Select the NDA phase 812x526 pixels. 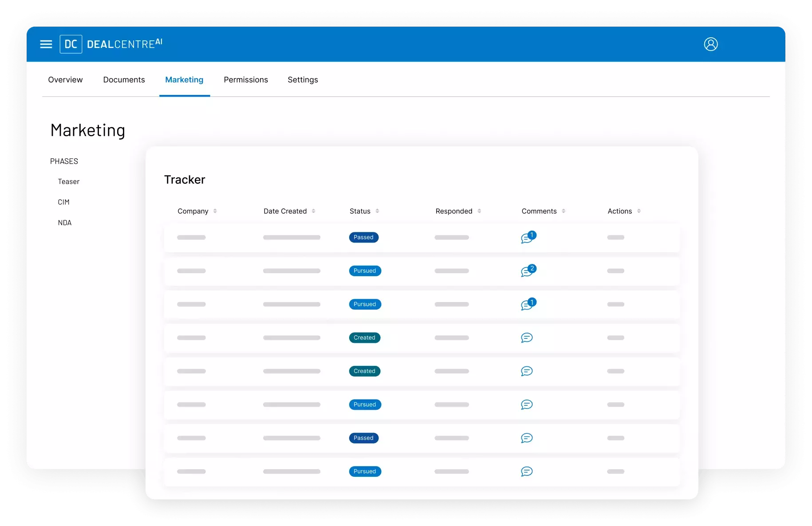(x=65, y=223)
